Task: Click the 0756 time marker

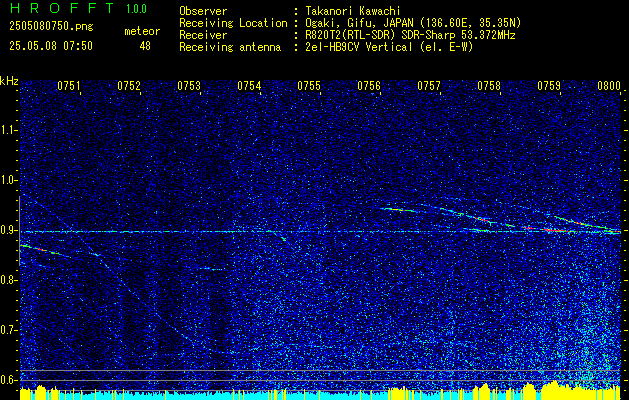Action: point(369,86)
